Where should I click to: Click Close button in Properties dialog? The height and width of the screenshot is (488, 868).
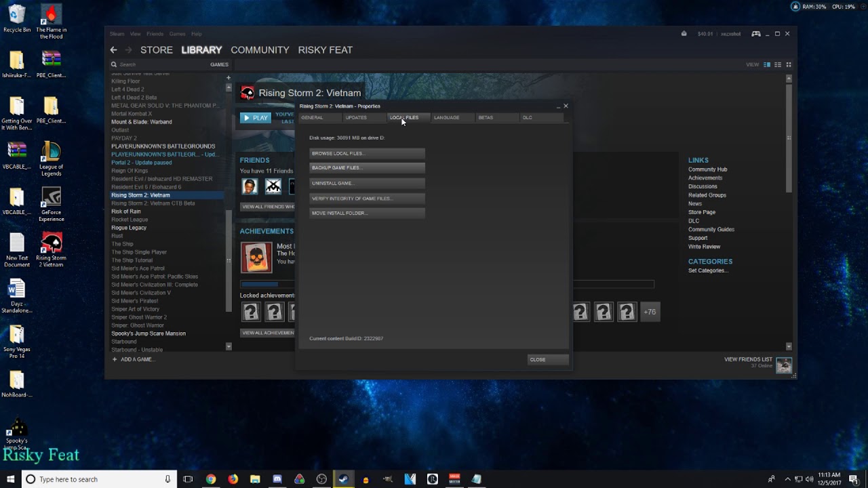548,360
